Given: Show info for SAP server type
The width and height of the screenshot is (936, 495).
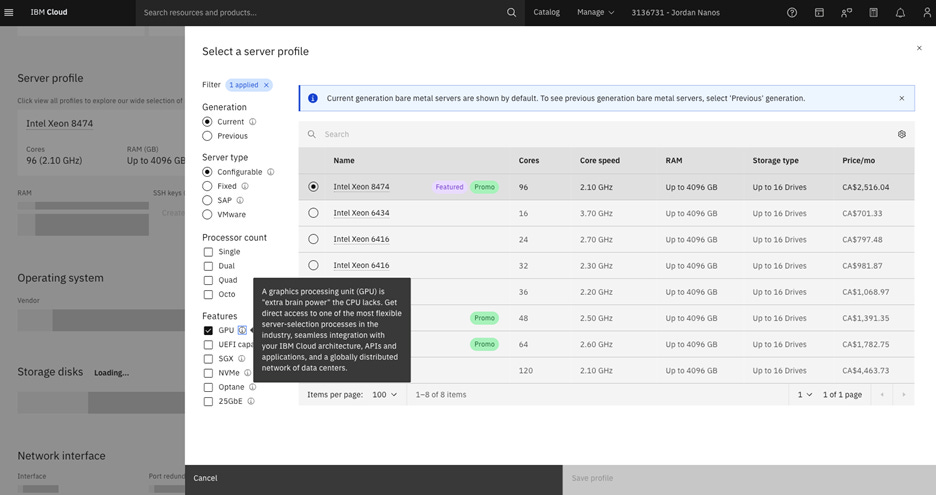Looking at the screenshot, I should [x=240, y=200].
